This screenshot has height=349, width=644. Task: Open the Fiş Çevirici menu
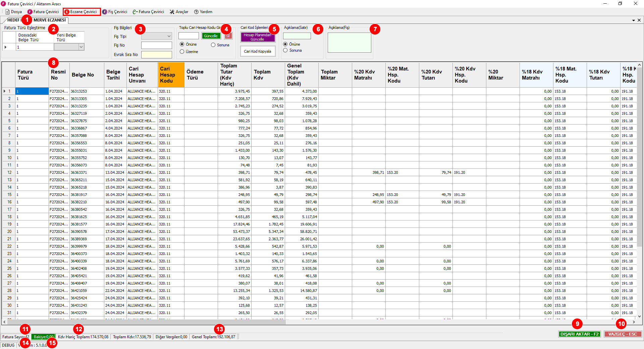tap(115, 12)
